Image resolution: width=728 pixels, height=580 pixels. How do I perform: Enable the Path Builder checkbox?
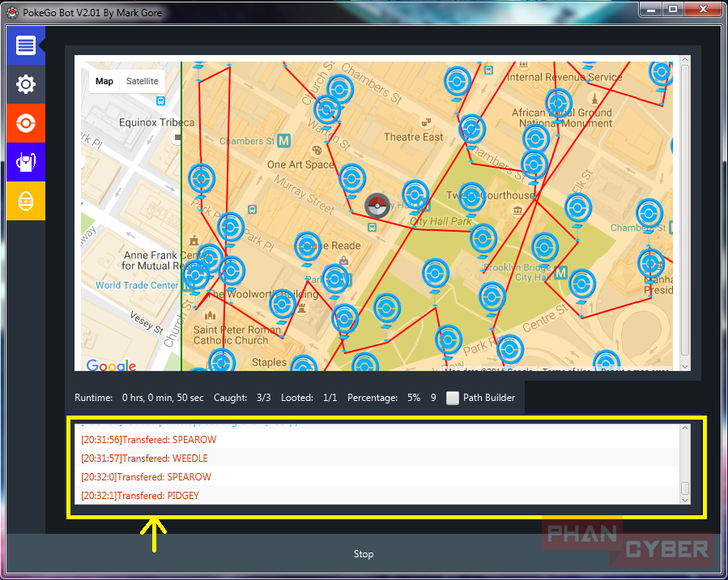coord(452,398)
